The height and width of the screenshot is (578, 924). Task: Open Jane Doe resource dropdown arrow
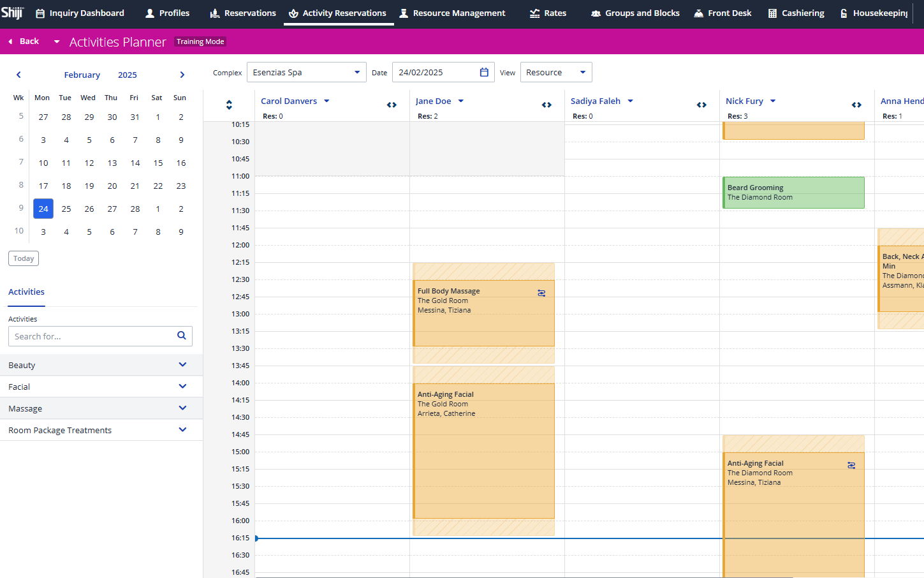tap(460, 101)
